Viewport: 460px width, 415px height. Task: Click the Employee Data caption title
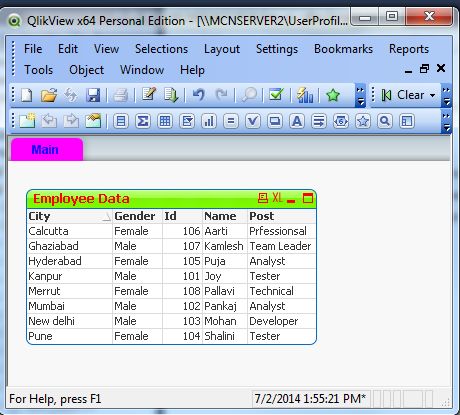(81, 199)
